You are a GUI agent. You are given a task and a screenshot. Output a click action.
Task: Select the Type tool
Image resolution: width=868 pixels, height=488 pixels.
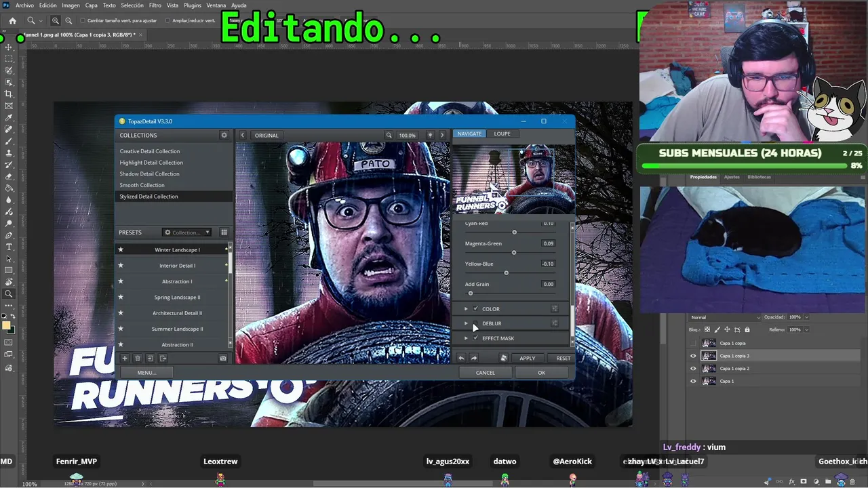tap(9, 247)
